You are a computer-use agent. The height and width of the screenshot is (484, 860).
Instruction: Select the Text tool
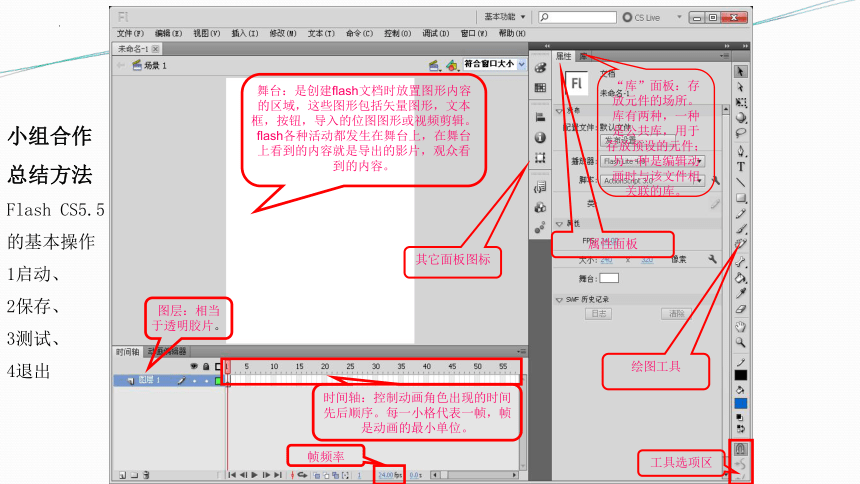(x=740, y=167)
